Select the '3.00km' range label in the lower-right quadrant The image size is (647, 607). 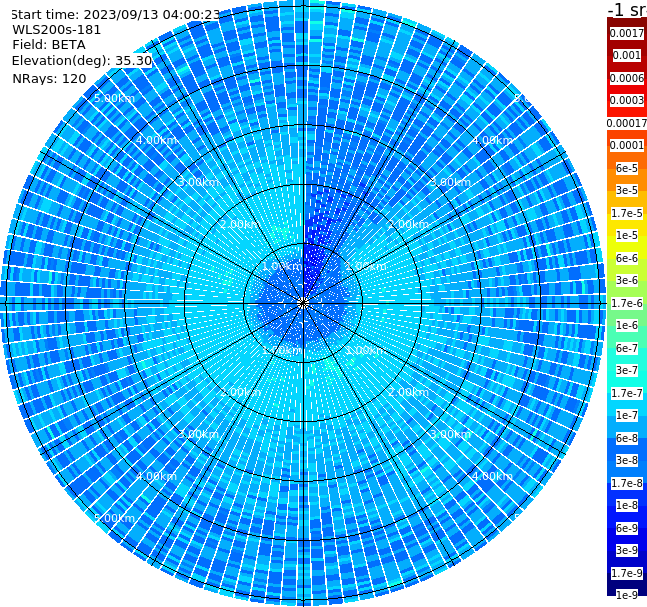click(x=450, y=434)
